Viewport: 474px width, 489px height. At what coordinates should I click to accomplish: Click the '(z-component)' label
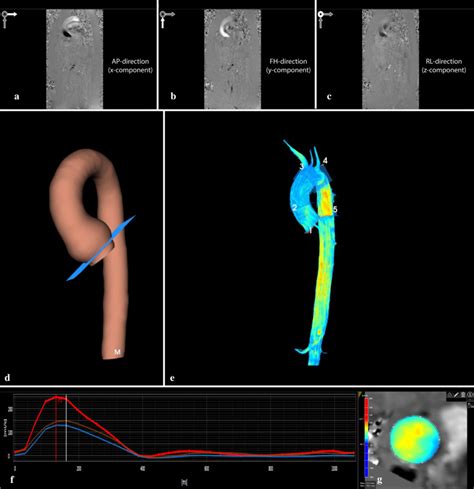444,70
